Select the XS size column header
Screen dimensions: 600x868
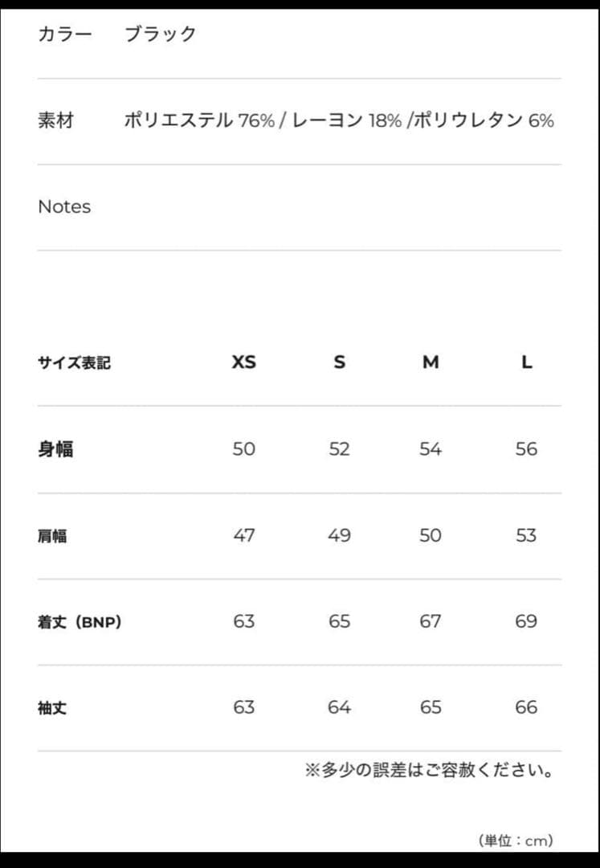point(243,362)
